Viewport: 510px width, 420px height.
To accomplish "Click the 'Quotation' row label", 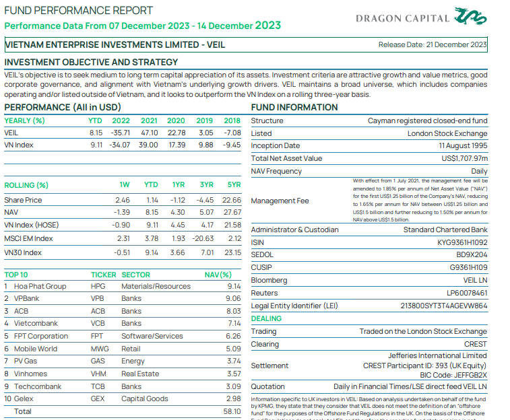I will click(267, 386).
